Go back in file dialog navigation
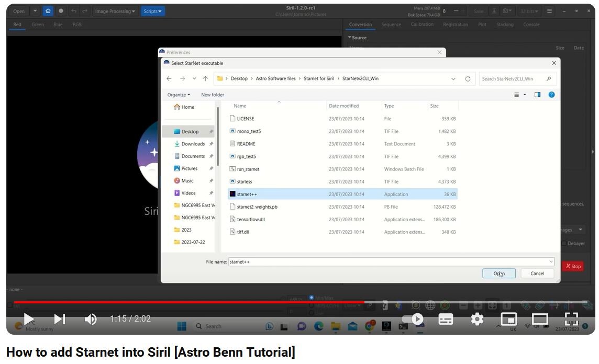The height and width of the screenshot is (364, 599). pyautogui.click(x=169, y=78)
